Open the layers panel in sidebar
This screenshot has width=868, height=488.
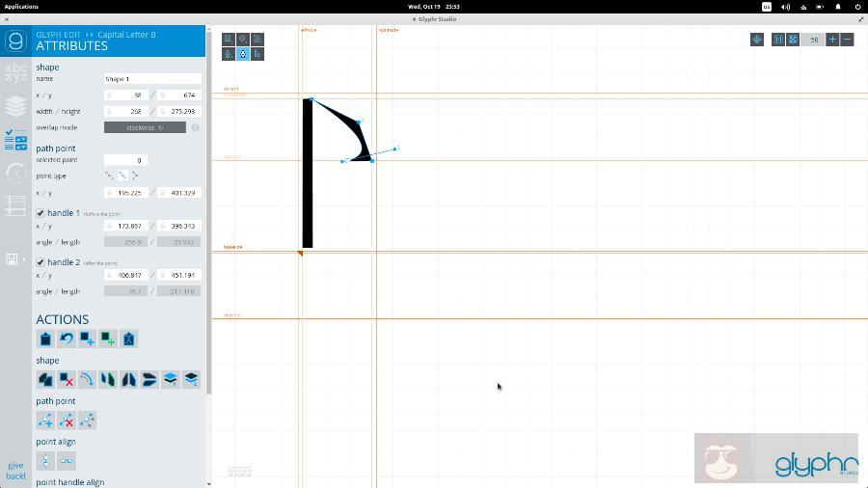click(15, 106)
